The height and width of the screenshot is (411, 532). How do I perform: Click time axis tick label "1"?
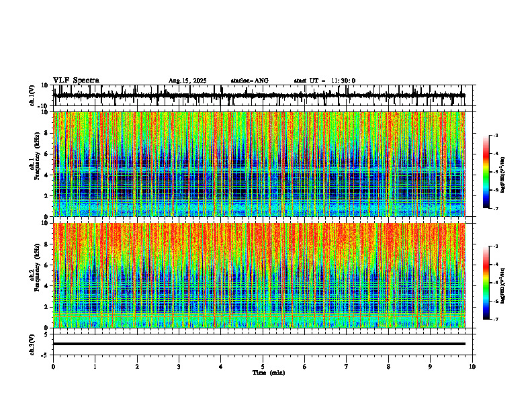[95, 367]
